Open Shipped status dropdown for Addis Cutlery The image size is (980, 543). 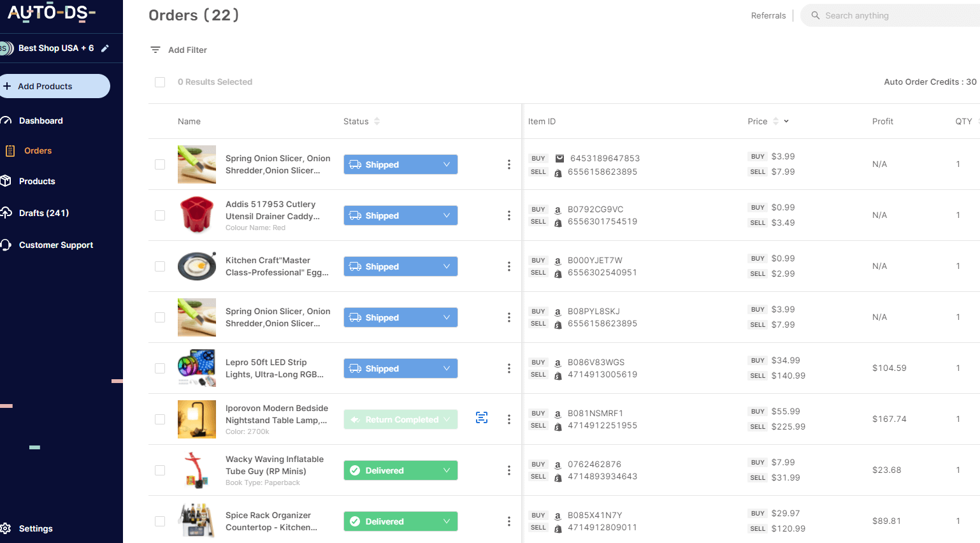pos(401,215)
